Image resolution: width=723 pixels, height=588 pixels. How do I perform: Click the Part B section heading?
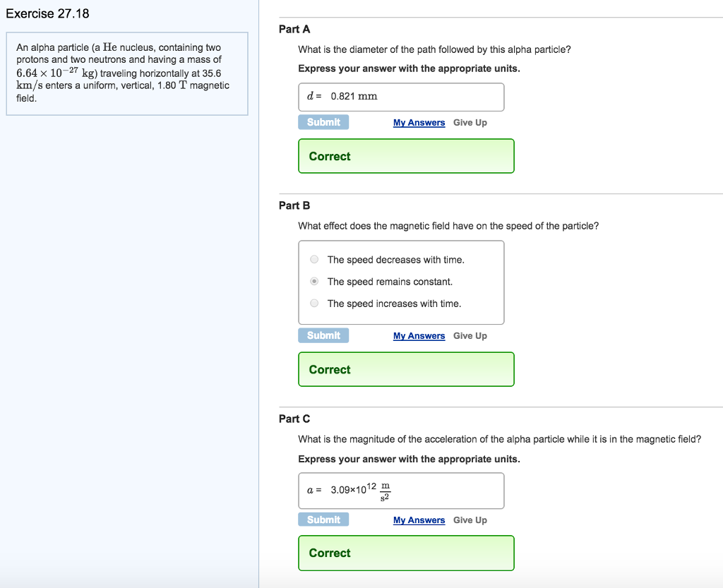point(294,205)
